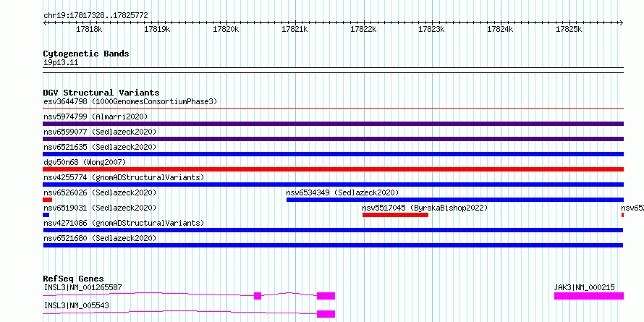Click short blue bar under nsv6519031
The image size is (644, 322).
point(46,215)
